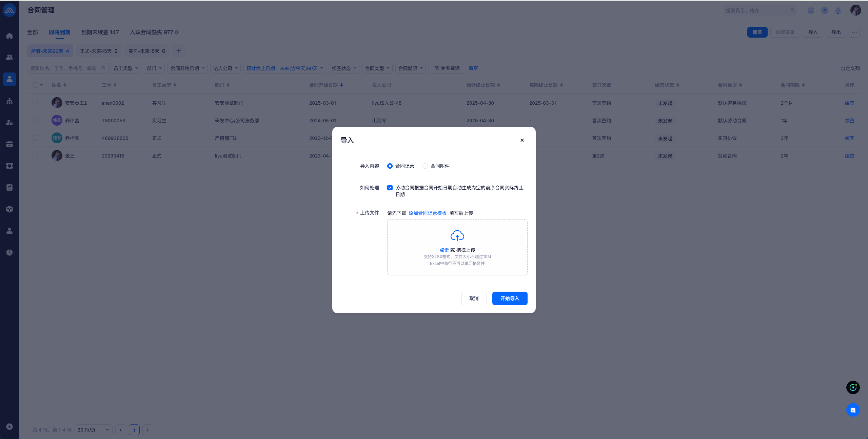This screenshot has width=868, height=439.
Task: Click the notification bell icon
Action: point(838,11)
